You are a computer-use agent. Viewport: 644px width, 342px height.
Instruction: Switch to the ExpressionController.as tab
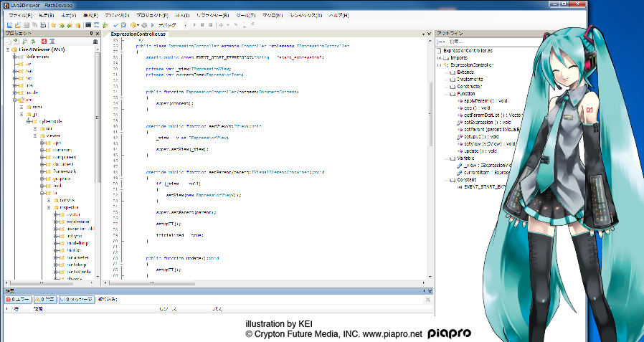coord(137,34)
